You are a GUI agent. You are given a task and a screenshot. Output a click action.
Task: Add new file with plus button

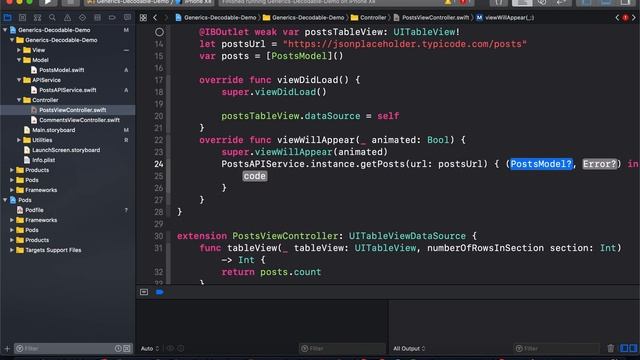[7, 348]
